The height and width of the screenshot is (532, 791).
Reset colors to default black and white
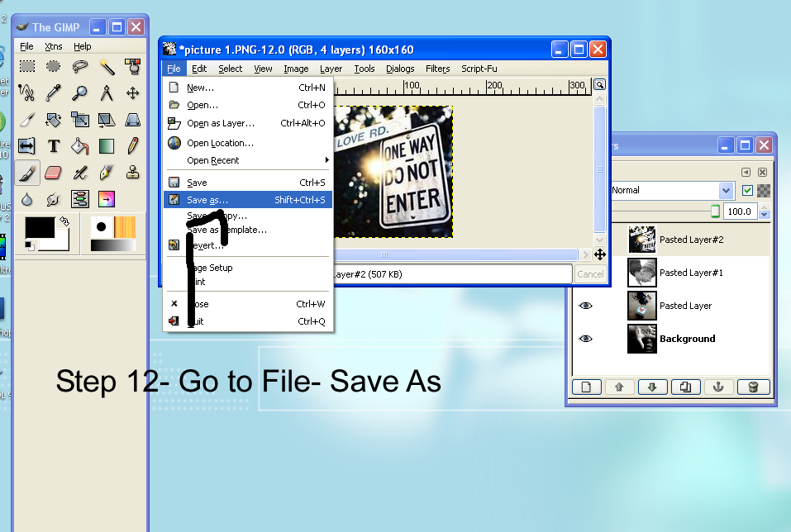tap(30, 246)
